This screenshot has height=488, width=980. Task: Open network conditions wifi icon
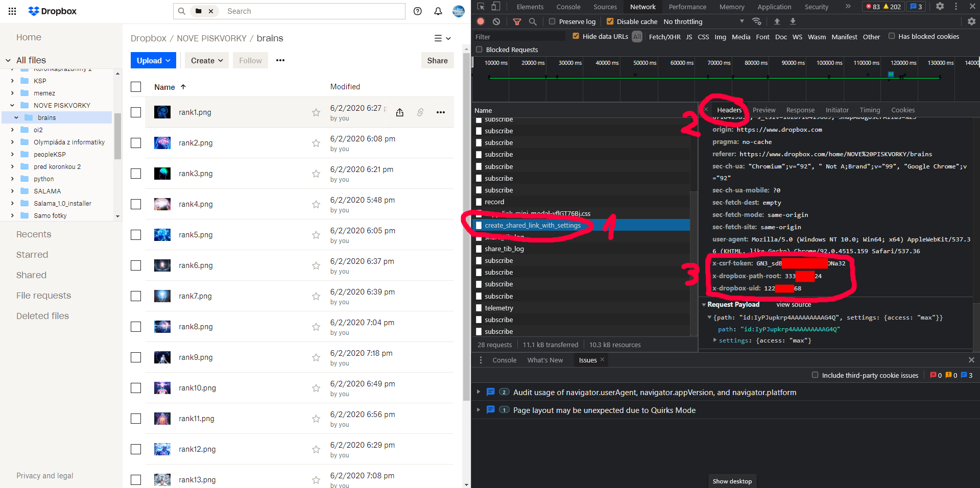[757, 21]
